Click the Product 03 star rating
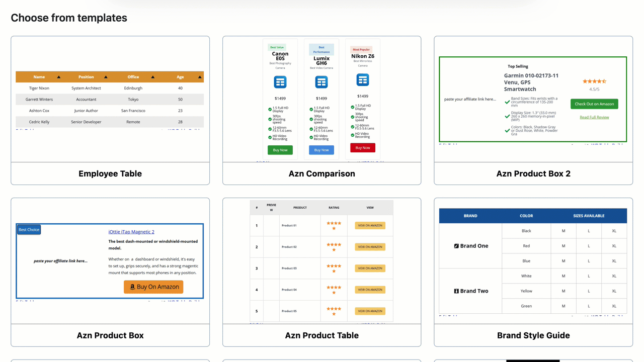644x362 pixels. pyautogui.click(x=334, y=268)
